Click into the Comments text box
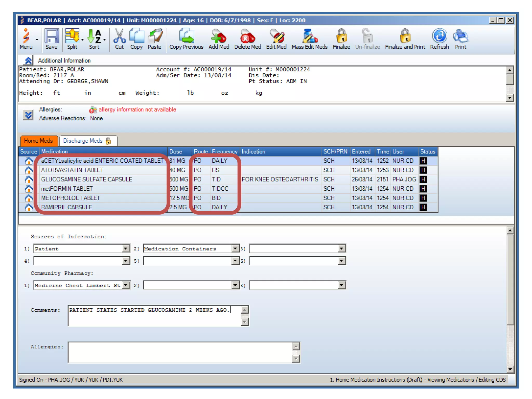532x399 pixels. tap(155, 316)
